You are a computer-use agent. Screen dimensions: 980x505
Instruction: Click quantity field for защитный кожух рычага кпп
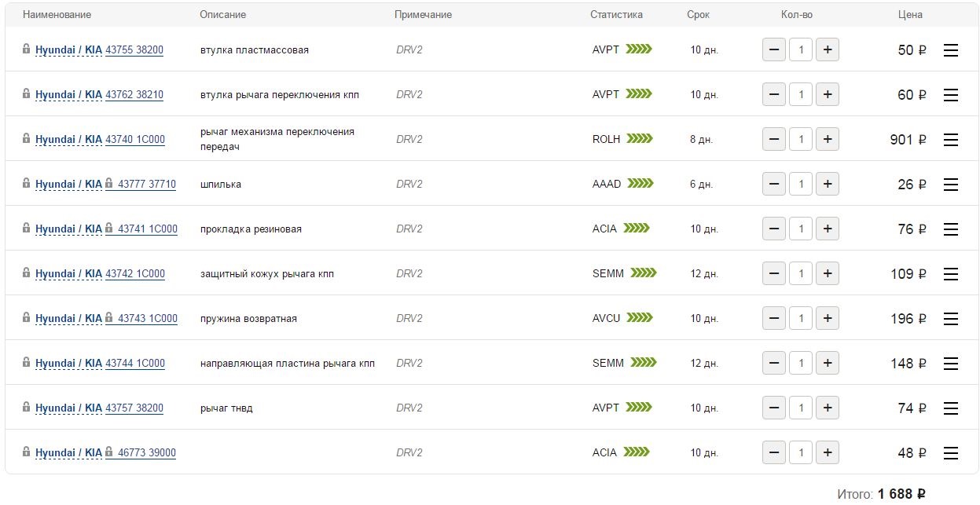pyautogui.click(x=801, y=274)
